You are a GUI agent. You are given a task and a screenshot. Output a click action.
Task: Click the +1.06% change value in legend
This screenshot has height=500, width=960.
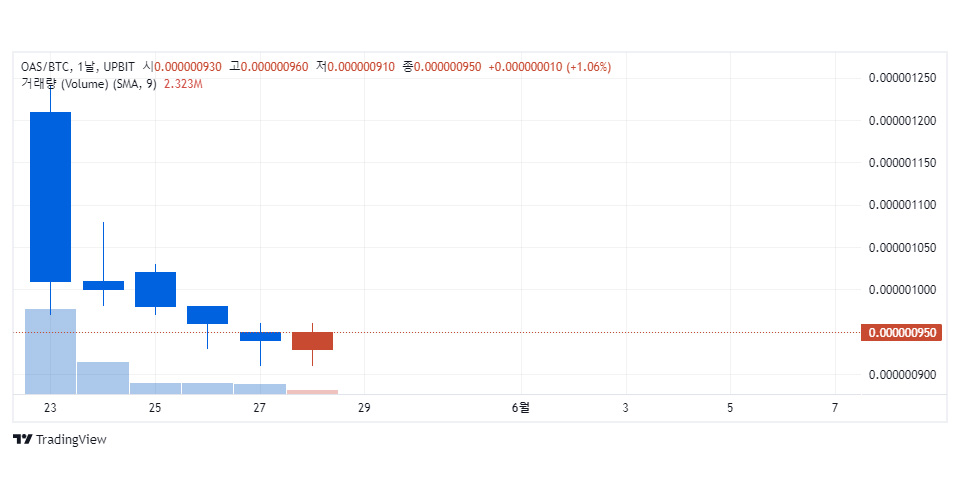tap(589, 67)
